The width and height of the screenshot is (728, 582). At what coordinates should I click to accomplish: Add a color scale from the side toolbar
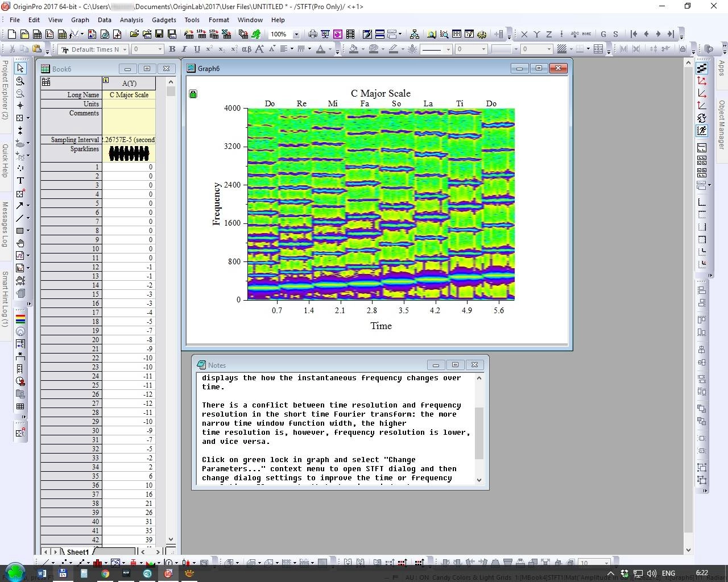[20, 318]
